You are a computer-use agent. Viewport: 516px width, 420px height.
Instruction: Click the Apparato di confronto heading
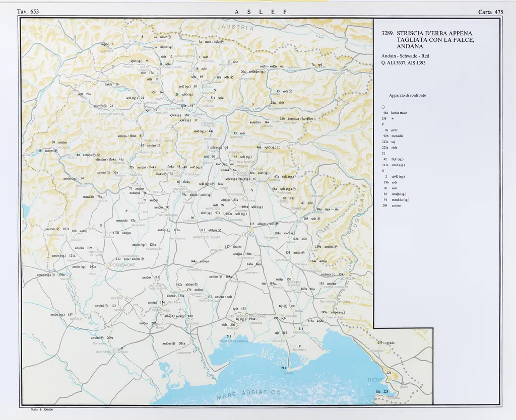tap(407, 95)
